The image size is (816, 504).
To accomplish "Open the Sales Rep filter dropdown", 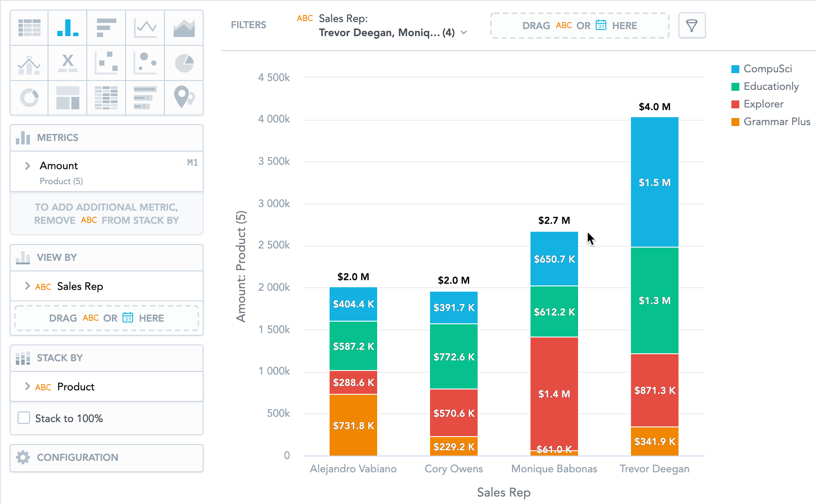I will coord(382,26).
